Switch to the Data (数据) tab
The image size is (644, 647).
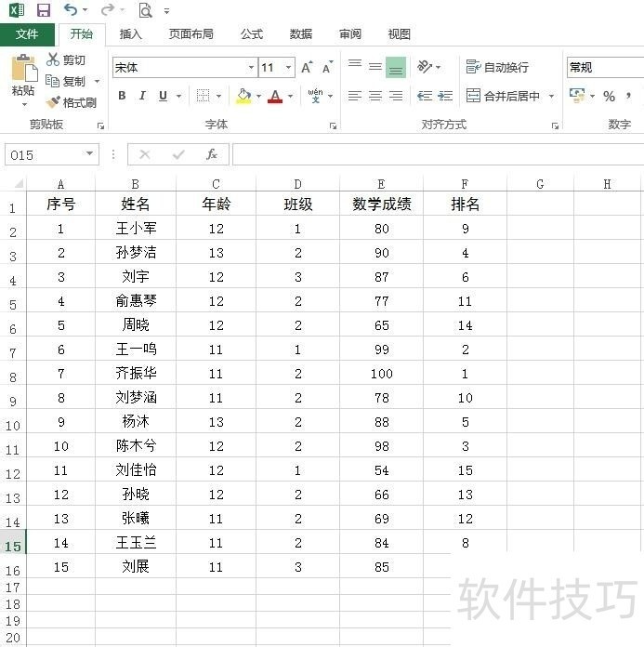pos(301,34)
